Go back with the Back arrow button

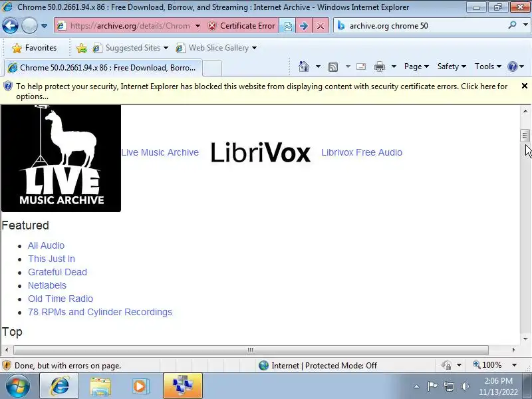[x=10, y=25]
